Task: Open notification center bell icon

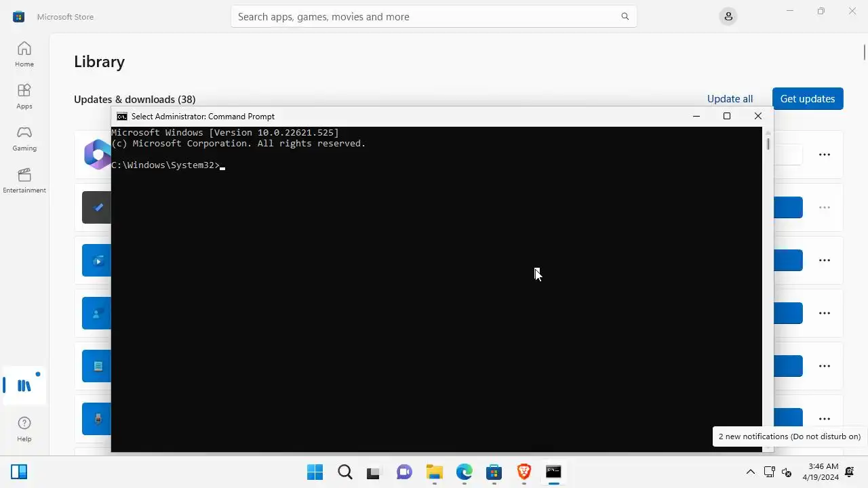Action: coord(850,472)
